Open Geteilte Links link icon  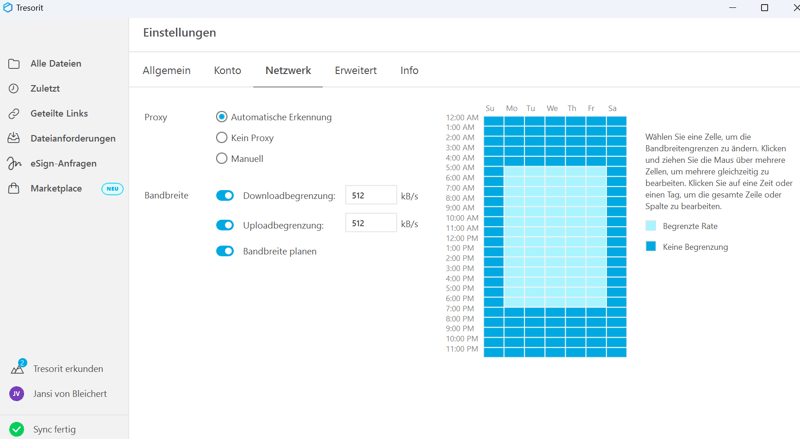[x=14, y=114]
